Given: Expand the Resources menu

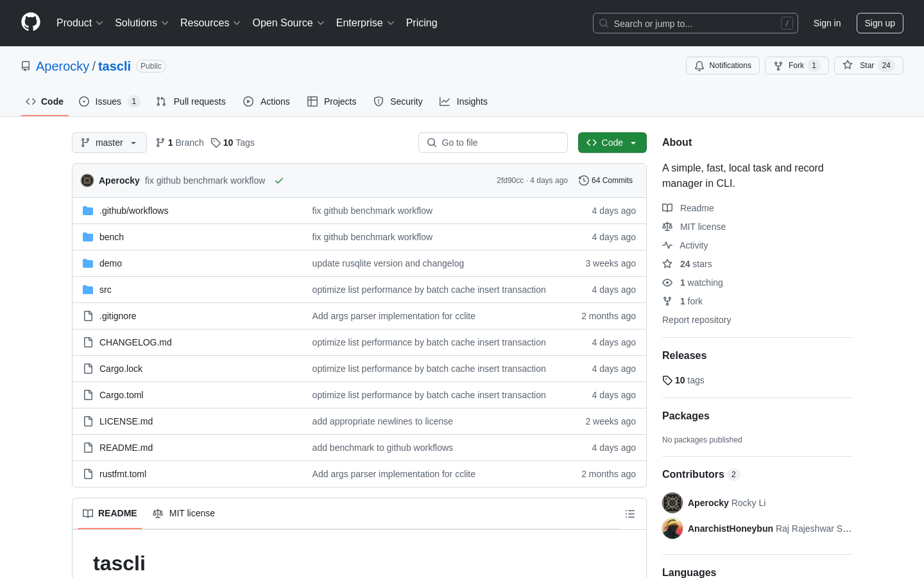Looking at the screenshot, I should coord(210,22).
